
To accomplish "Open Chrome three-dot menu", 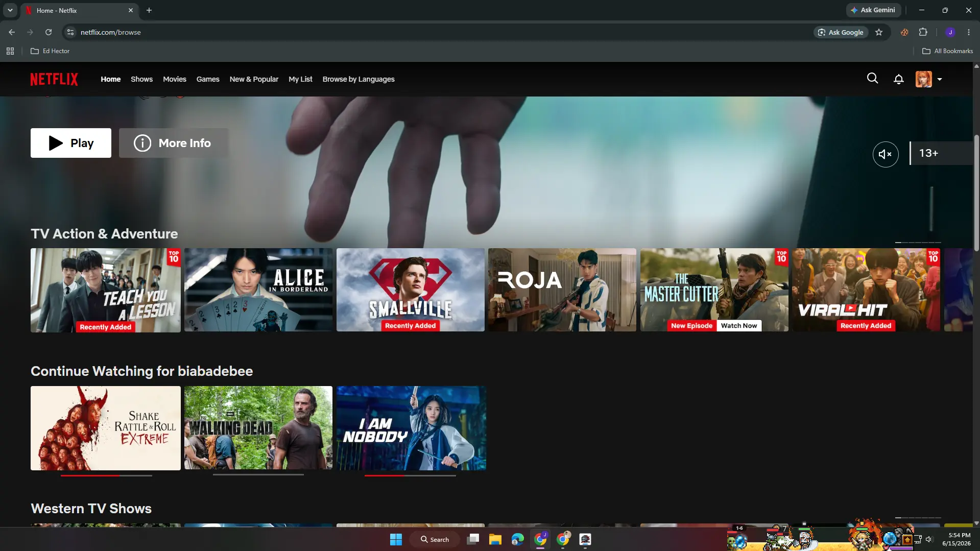I will click(968, 32).
